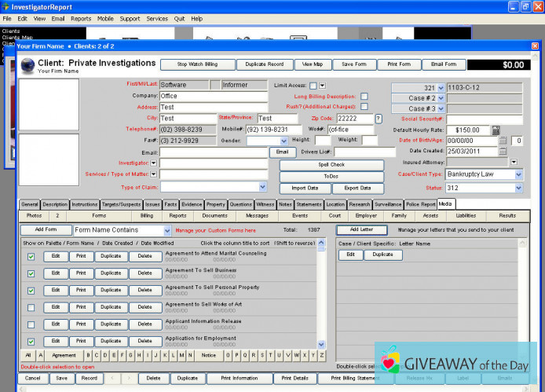Enable the Long Billing Description checkbox
Viewport: 545px width, 392px height.
point(364,97)
